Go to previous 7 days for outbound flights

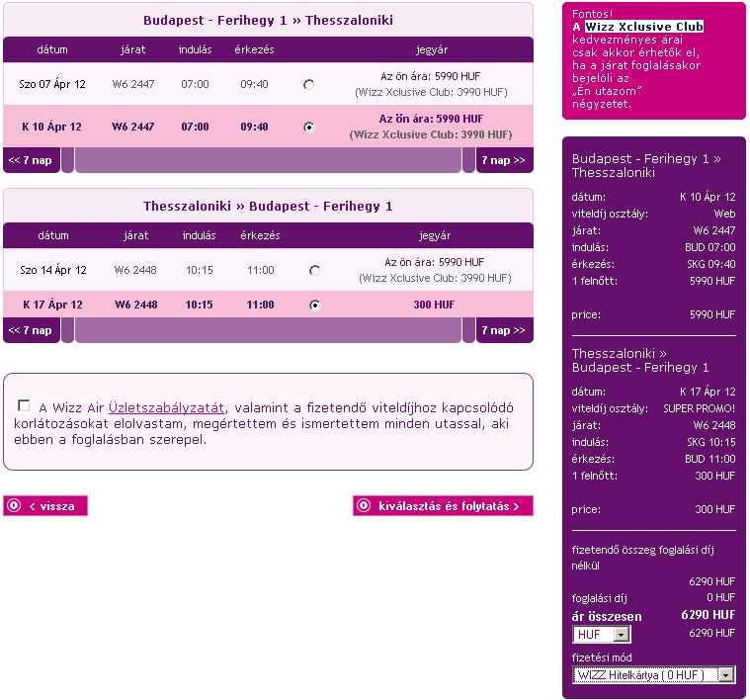point(31,160)
